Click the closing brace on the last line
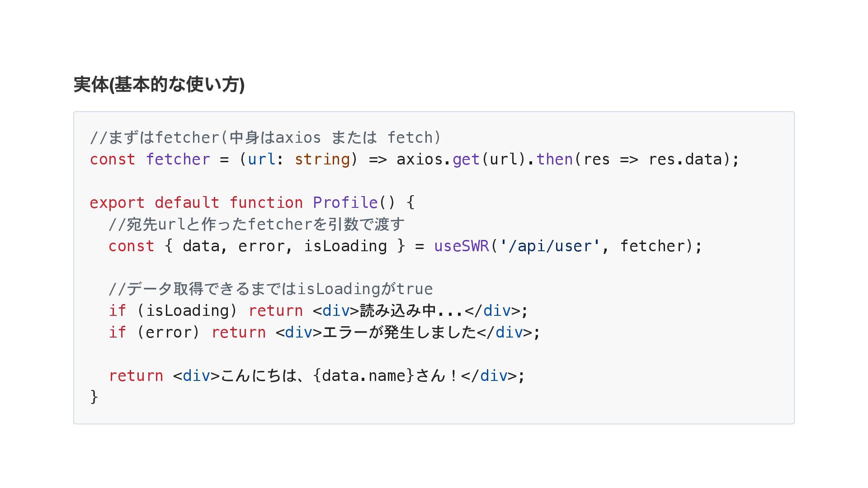This screenshot has width=868, height=488. pyautogui.click(x=94, y=397)
